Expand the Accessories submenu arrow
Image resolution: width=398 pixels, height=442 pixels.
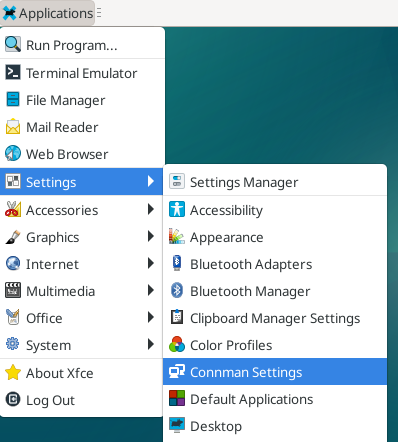(151, 209)
